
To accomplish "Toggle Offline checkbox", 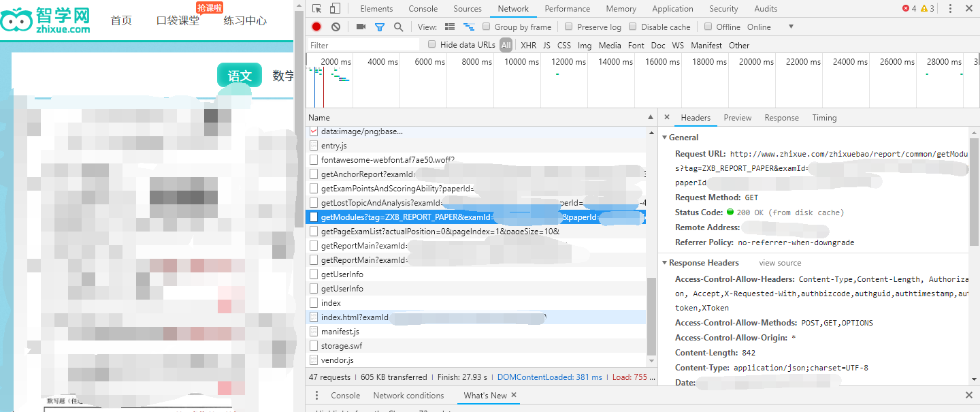I will click(x=708, y=27).
